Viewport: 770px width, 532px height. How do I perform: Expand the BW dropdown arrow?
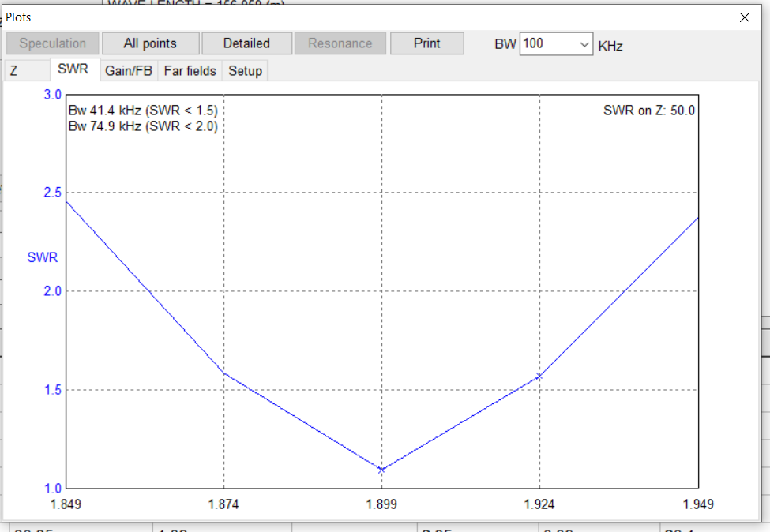click(584, 44)
